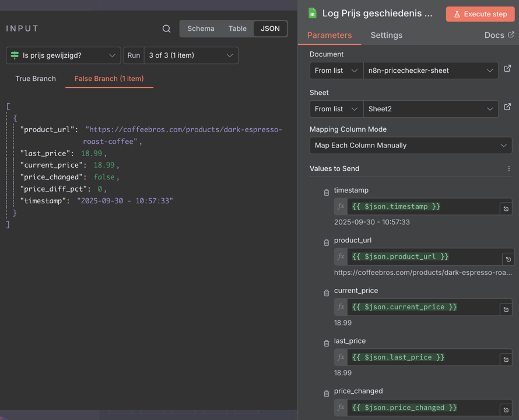Screen dimensions: 519x420
Task: Expand the Run 3 of 3 dropdown
Action: pos(191,55)
